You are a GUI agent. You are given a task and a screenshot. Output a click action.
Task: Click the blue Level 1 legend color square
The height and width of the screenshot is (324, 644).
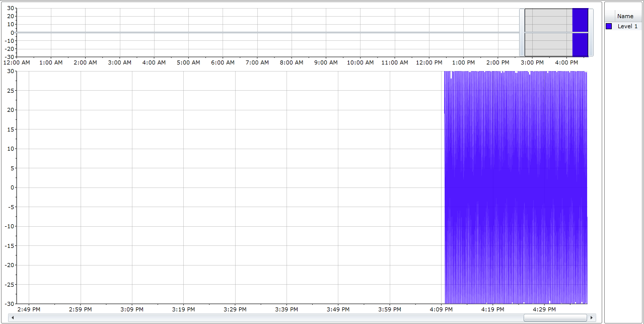click(x=609, y=26)
